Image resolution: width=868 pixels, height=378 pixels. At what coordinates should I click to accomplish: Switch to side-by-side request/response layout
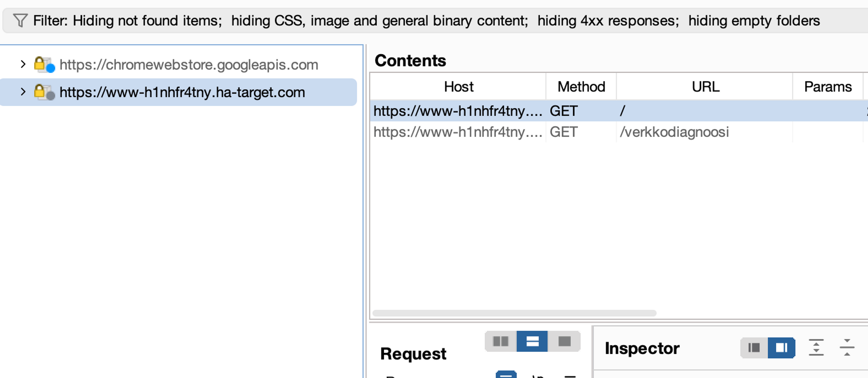[x=500, y=341]
